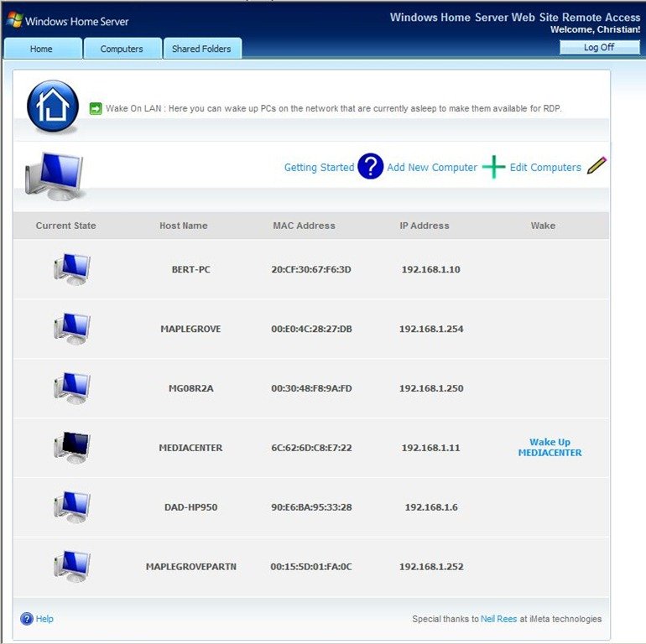Click the MAPLEGROVE row state computer icon
Viewport: 646px width, 644px height.
tap(72, 329)
